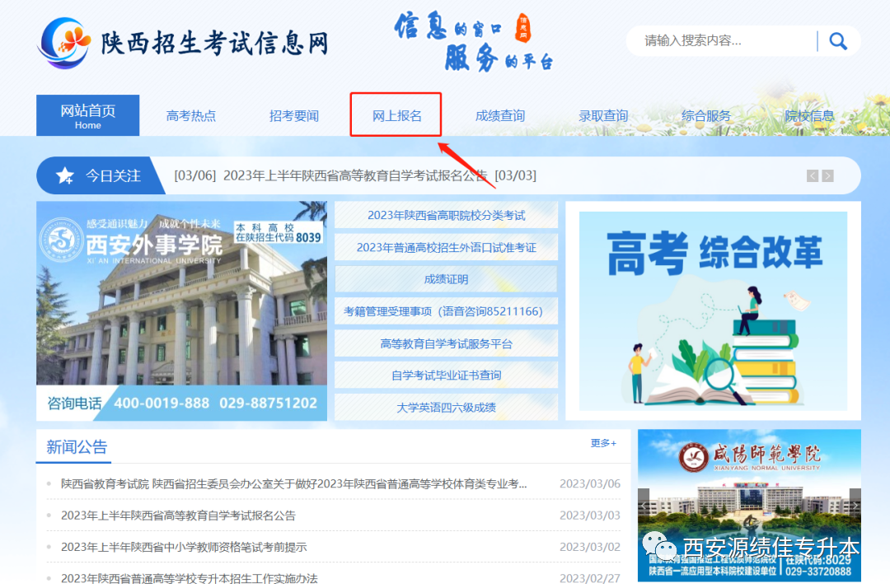Go to 成绩查询 navigation item
Image resolution: width=890 pixels, height=588 pixels.
click(x=500, y=115)
